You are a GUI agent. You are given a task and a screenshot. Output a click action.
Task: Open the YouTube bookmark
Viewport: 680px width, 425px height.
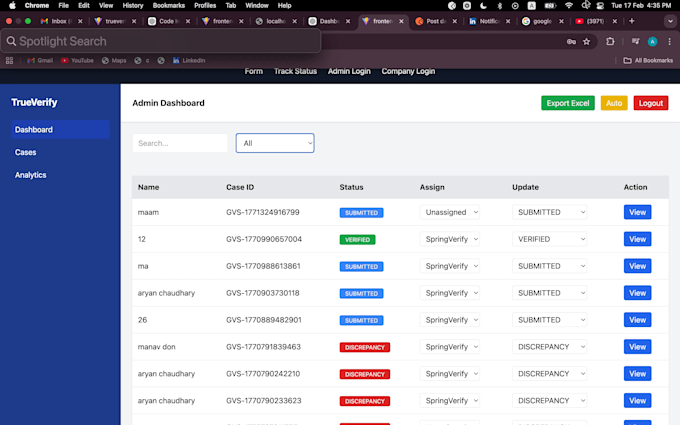coord(77,61)
